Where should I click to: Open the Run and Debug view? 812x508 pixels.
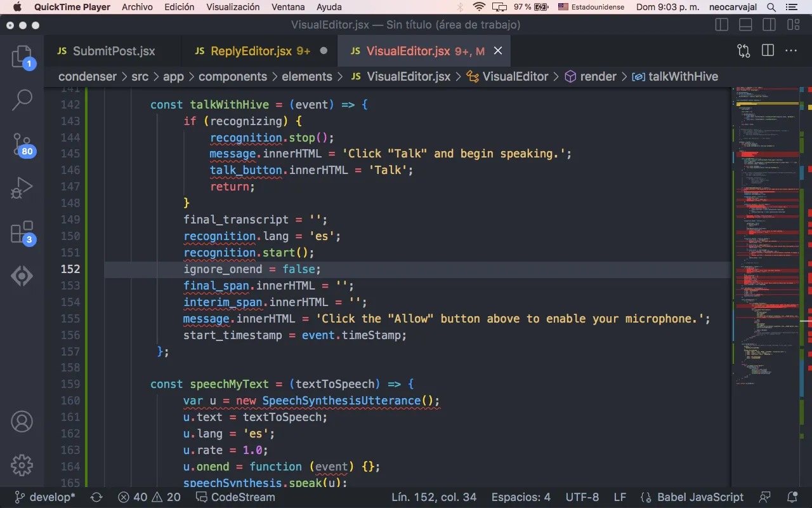[x=22, y=188]
